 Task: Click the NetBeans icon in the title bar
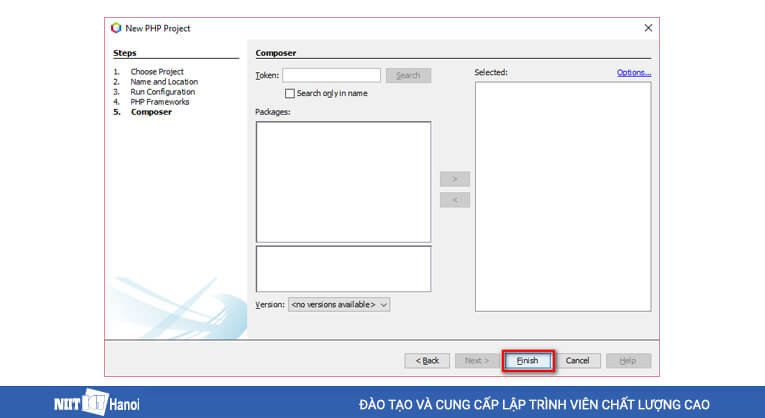[116, 28]
